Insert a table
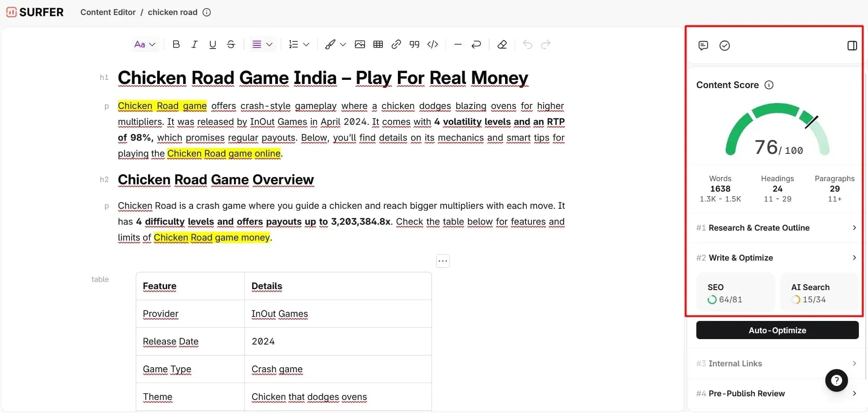Screen dimensions: 868x414 (x=378, y=44)
